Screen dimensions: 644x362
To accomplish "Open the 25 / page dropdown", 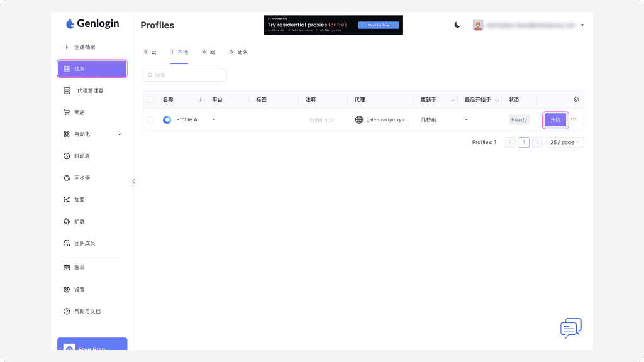I will pyautogui.click(x=564, y=142).
